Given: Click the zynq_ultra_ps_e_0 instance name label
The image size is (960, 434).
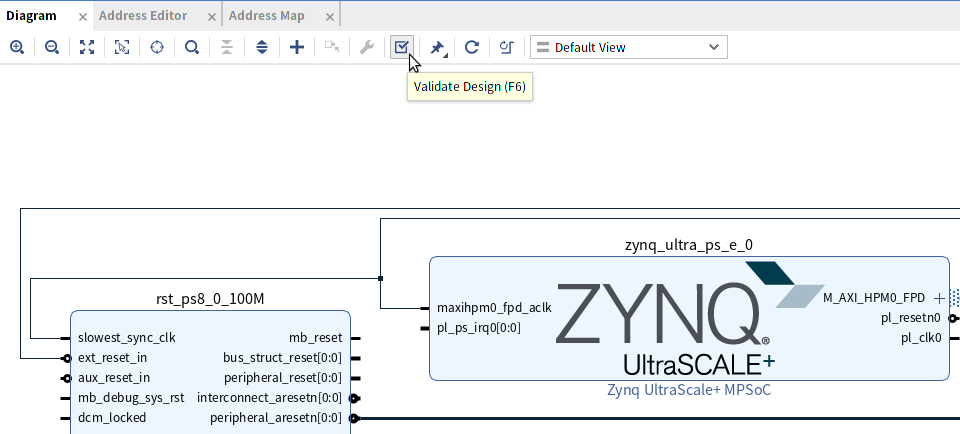Looking at the screenshot, I should pyautogui.click(x=689, y=245).
